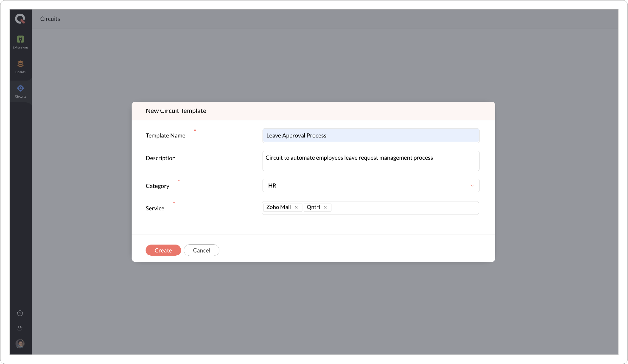This screenshot has width=628, height=364.
Task: Click the Template Name label
Action: click(165, 136)
